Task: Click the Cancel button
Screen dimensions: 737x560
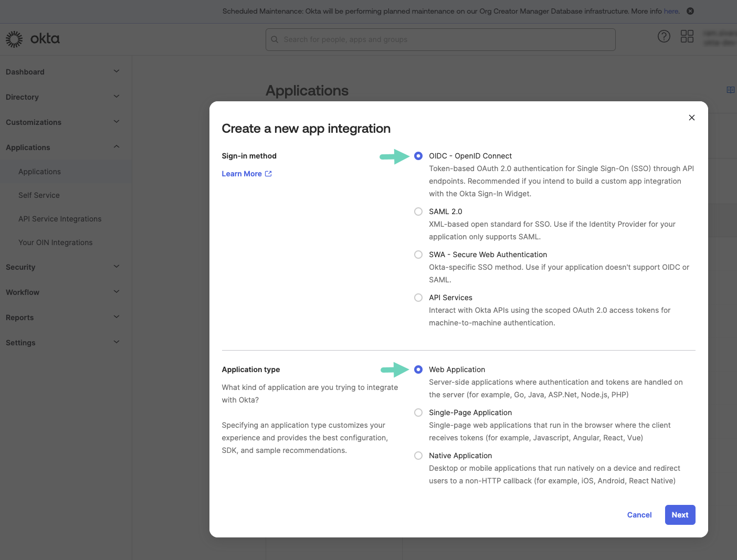Action: click(639, 515)
